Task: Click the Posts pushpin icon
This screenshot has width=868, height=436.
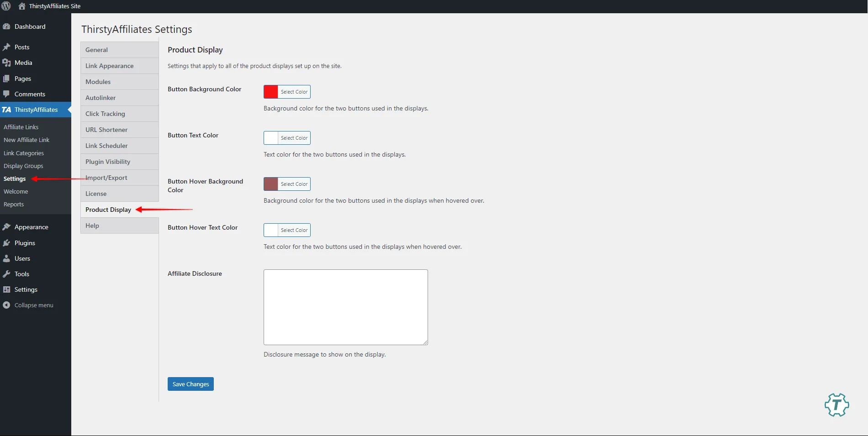Action: coord(6,47)
